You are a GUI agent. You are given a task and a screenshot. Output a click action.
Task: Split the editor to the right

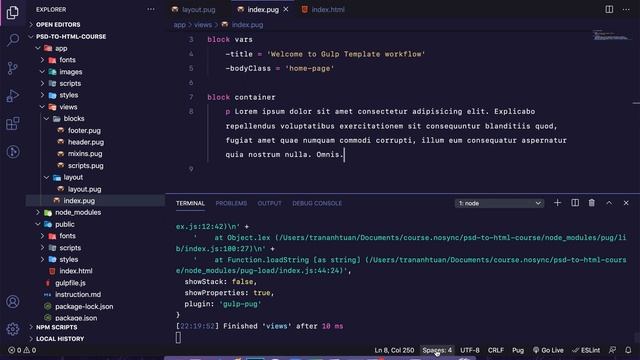coord(609,9)
